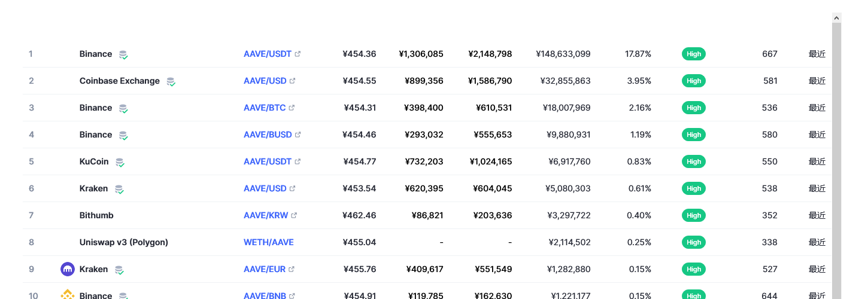Click the Binance logo in row 10
This screenshot has height=299, width=868.
(68, 294)
